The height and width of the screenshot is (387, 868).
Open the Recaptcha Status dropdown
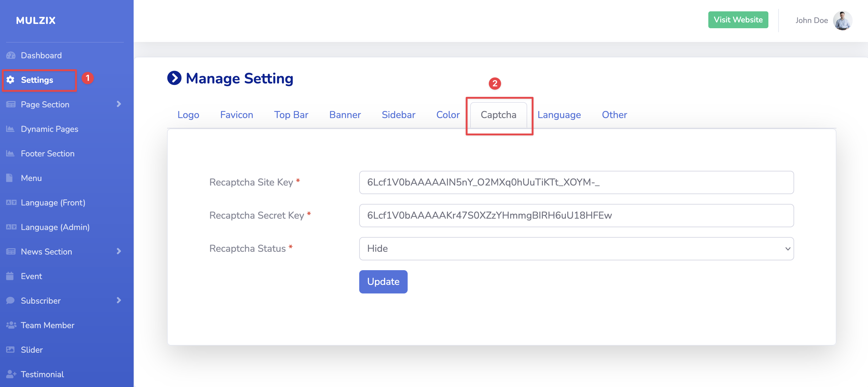coord(576,249)
